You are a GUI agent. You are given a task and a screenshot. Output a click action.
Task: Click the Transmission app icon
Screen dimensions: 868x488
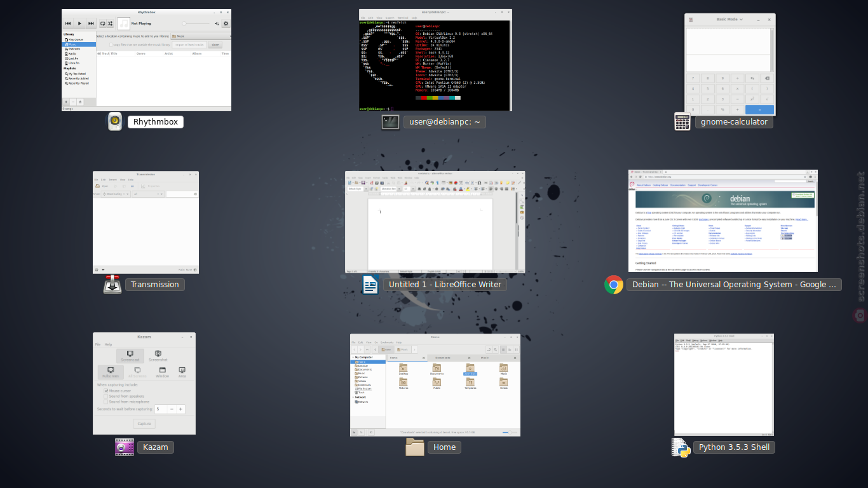112,284
